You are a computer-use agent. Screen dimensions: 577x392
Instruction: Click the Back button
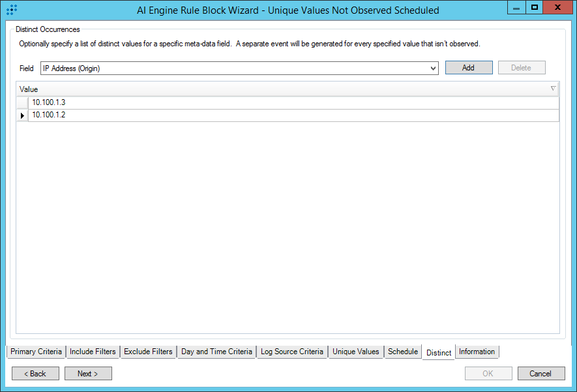(x=35, y=374)
